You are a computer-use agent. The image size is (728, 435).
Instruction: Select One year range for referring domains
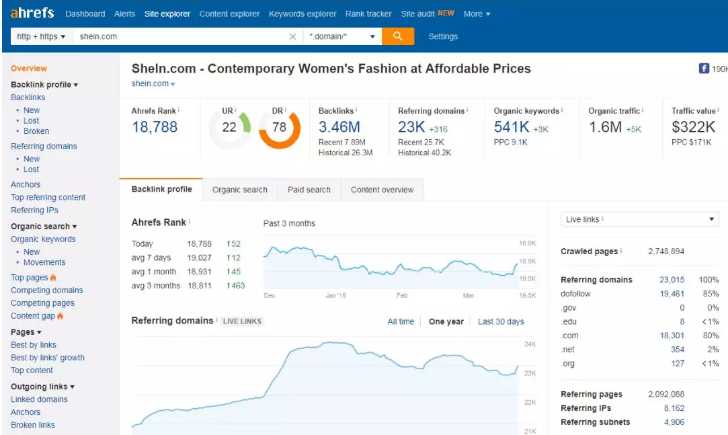pos(446,321)
